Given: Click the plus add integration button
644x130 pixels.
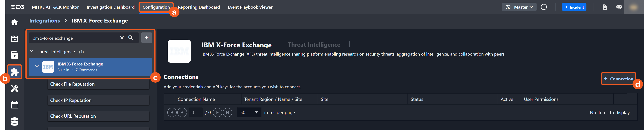Looking at the screenshot, I should pos(147,38).
